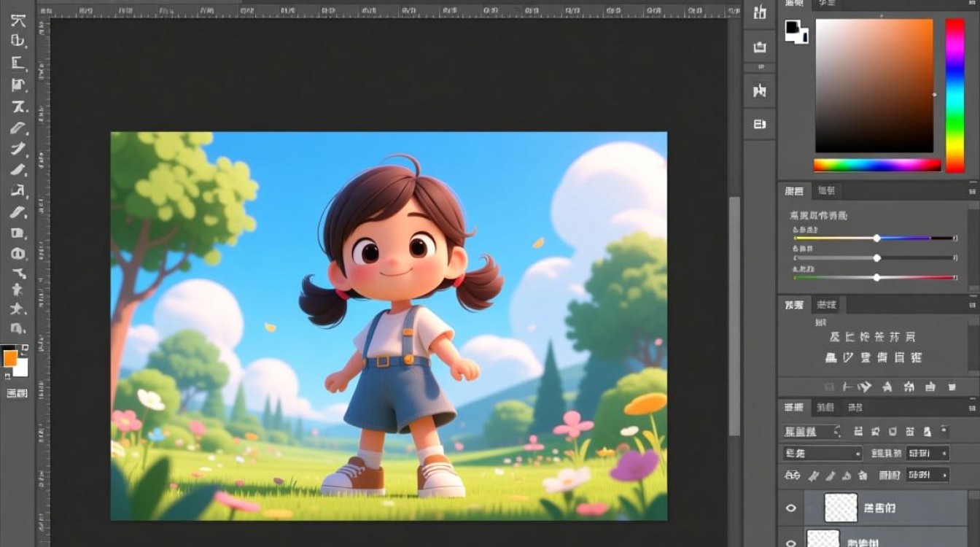980x547 pixels.
Task: Click the gray middle slider handle
Action: click(877, 257)
